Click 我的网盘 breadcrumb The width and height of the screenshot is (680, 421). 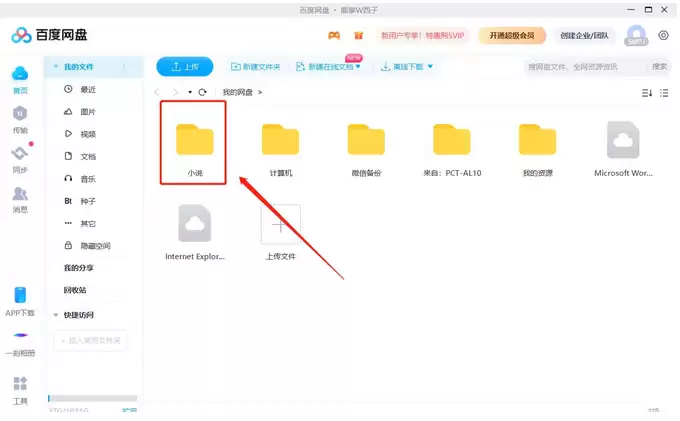[238, 92]
